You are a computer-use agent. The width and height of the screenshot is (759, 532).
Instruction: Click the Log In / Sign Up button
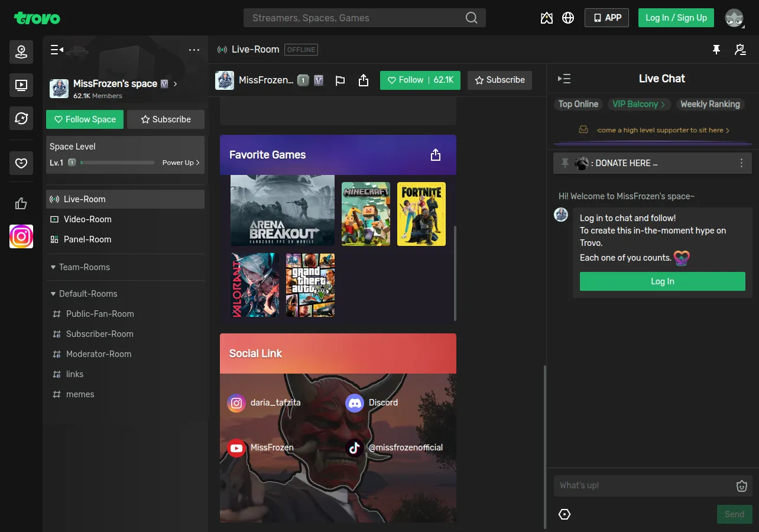coord(676,18)
